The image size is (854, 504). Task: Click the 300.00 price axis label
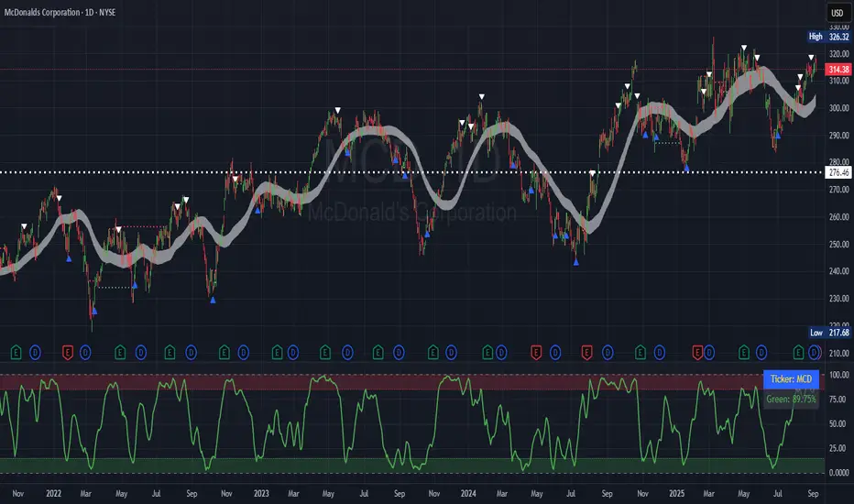point(838,108)
